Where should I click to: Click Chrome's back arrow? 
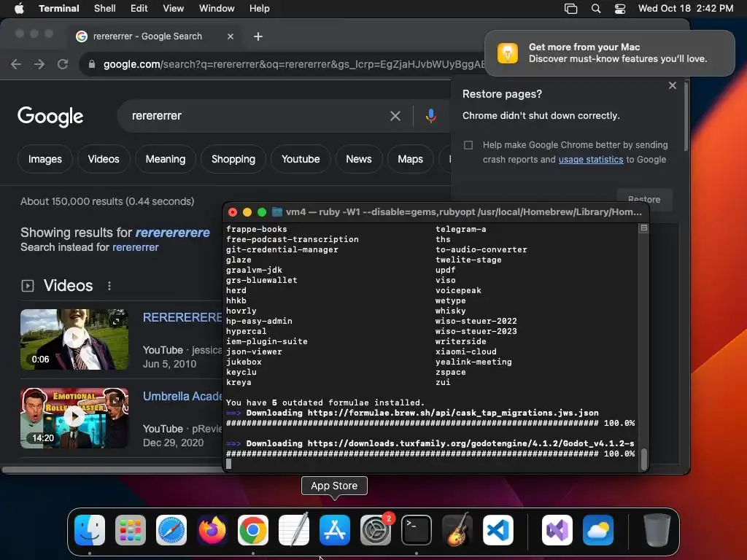click(x=16, y=64)
